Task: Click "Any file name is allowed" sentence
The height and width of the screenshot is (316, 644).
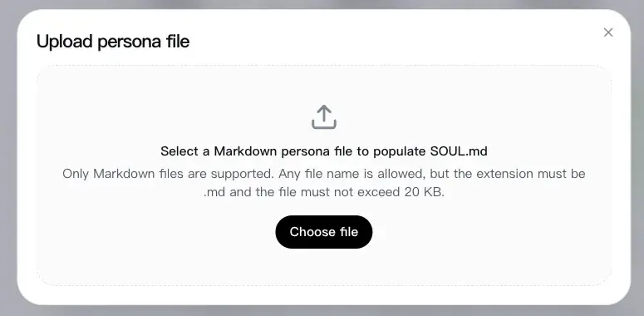Action: click(352, 174)
